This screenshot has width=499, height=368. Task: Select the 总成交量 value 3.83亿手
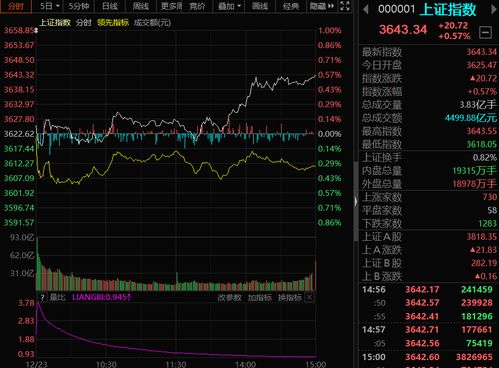pos(478,105)
